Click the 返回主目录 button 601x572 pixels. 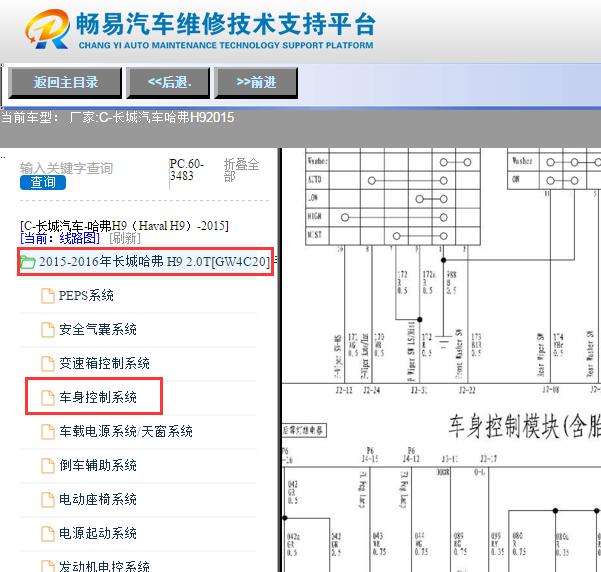point(65,82)
